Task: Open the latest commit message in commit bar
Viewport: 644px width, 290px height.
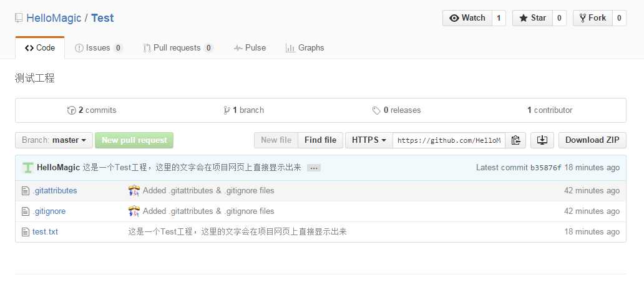Action: pyautogui.click(x=192, y=168)
